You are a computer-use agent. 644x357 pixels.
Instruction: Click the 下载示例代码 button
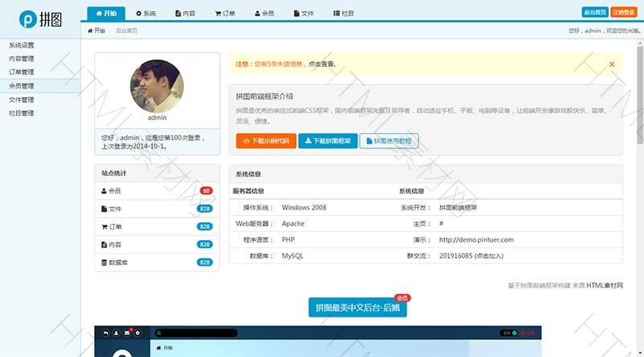266,141
